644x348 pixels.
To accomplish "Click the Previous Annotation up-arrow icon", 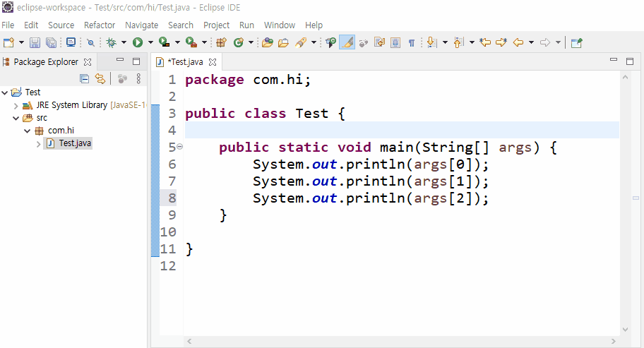I will pos(458,42).
